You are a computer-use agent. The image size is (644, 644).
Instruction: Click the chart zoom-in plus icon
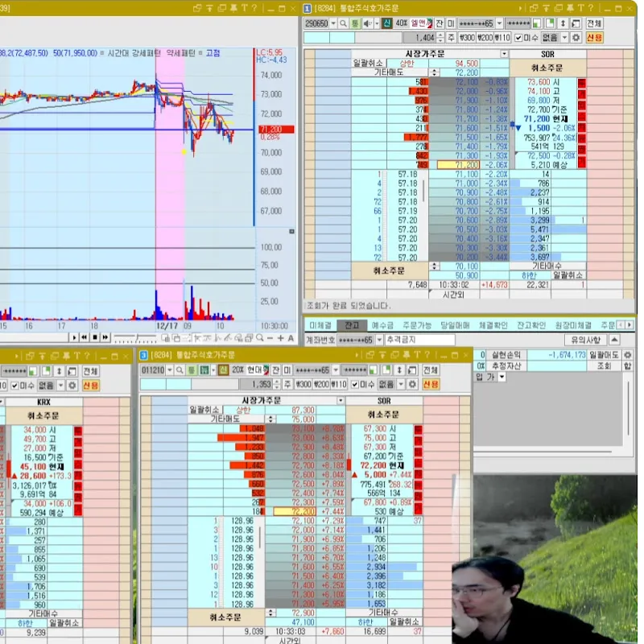point(279,338)
